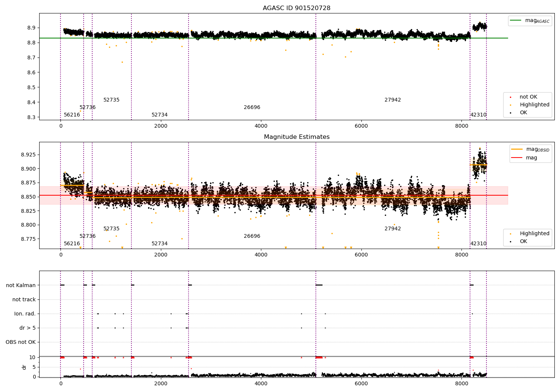
Task: Click the 8.775 tick in the Magnitude Estimates plot
Action: click(28, 239)
